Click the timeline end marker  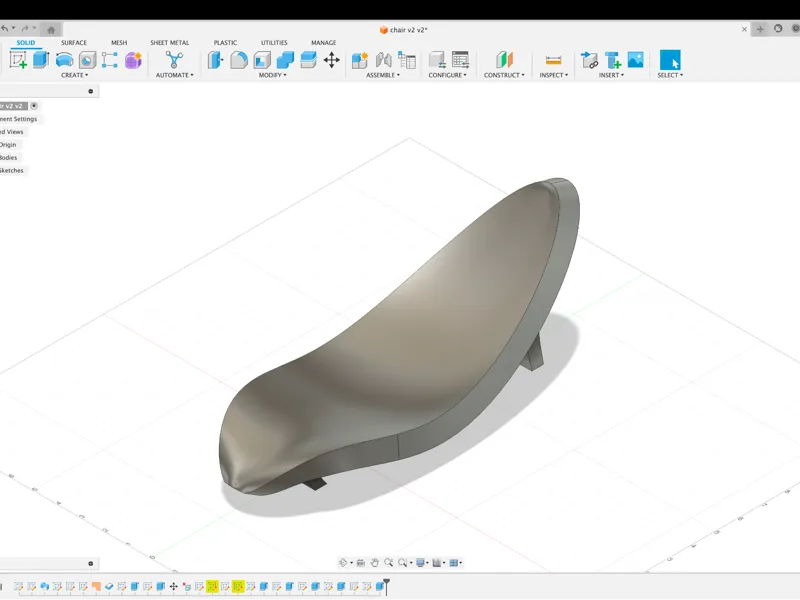tap(387, 585)
